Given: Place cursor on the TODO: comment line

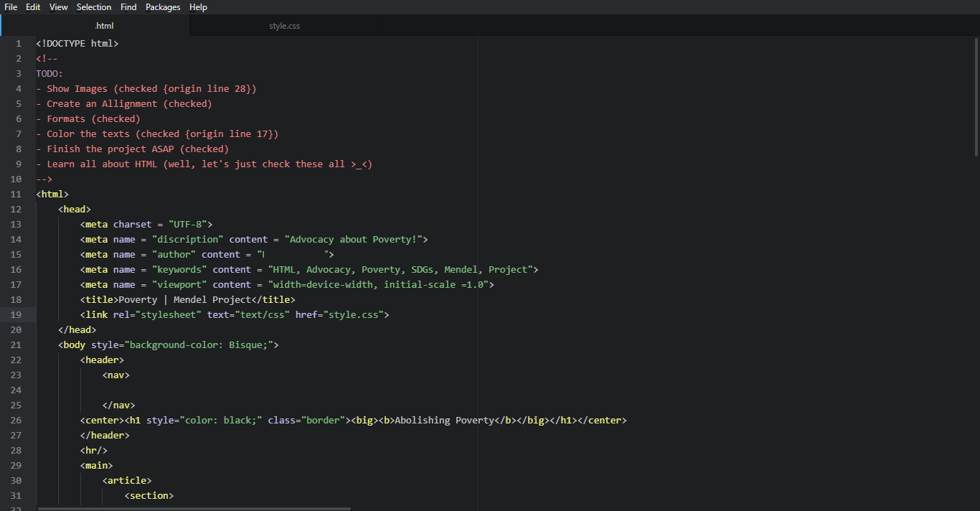Looking at the screenshot, I should (x=50, y=73).
